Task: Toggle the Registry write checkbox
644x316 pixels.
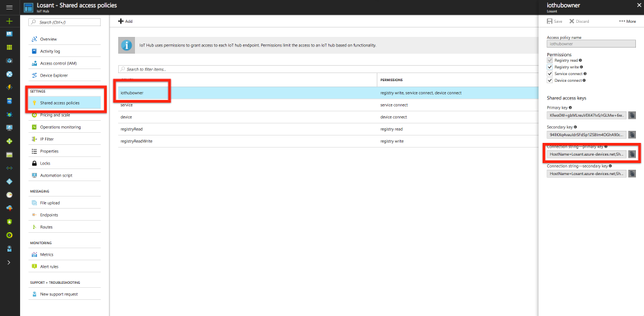Action: click(550, 67)
